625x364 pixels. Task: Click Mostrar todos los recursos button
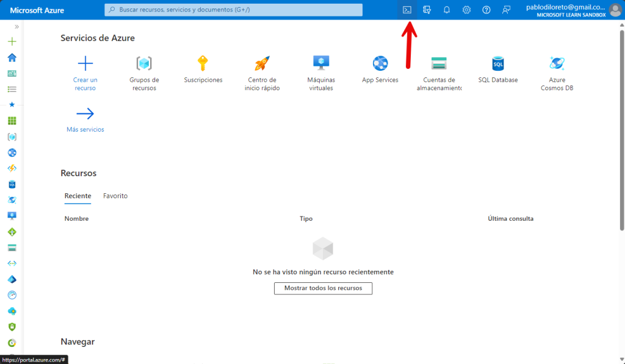323,288
